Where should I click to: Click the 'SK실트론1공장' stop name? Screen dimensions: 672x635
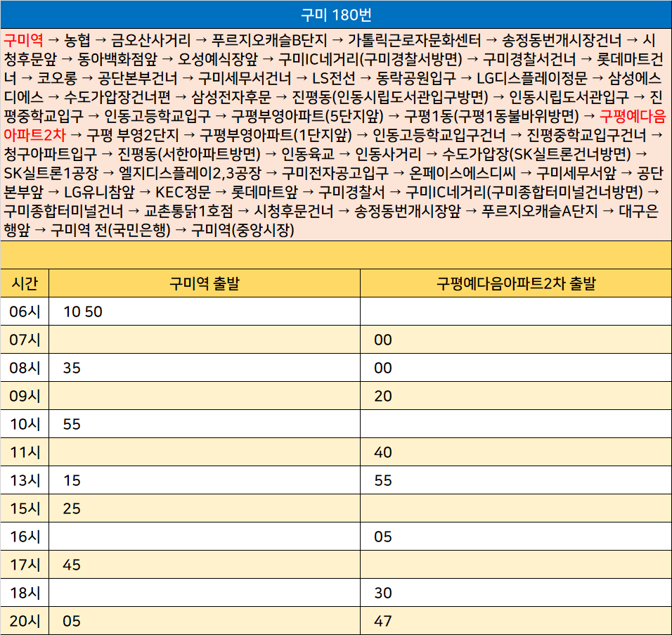pyautogui.click(x=51, y=173)
